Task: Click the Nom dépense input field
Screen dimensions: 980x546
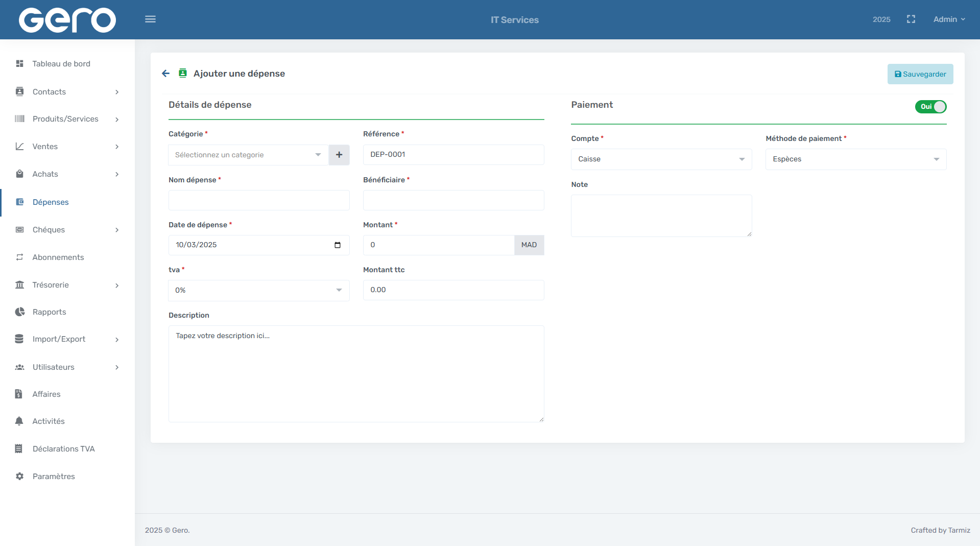Action: tap(258, 200)
